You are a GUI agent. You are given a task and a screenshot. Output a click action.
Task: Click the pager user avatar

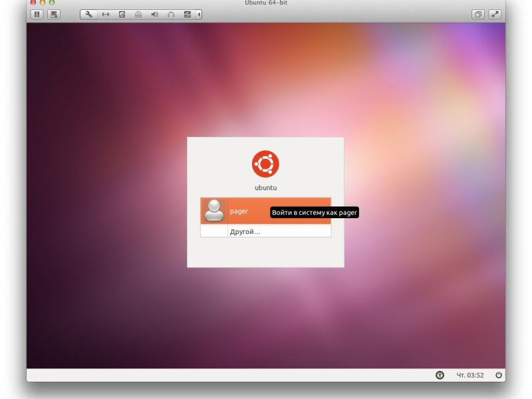pos(213,211)
